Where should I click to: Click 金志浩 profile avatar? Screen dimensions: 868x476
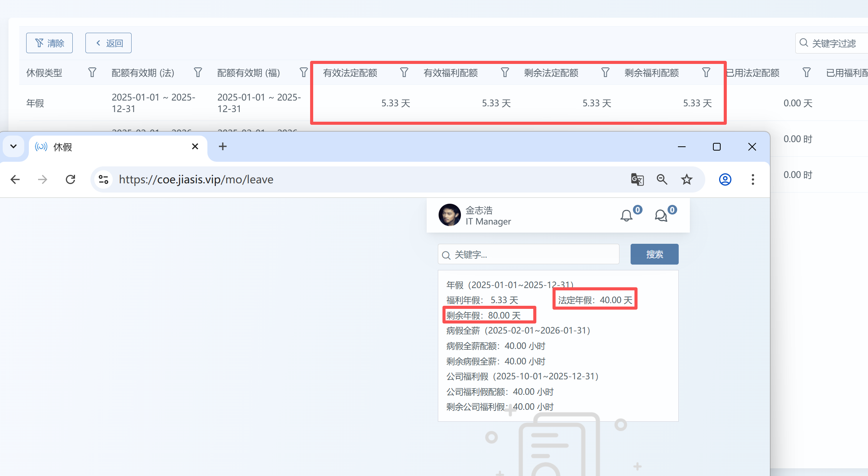449,215
